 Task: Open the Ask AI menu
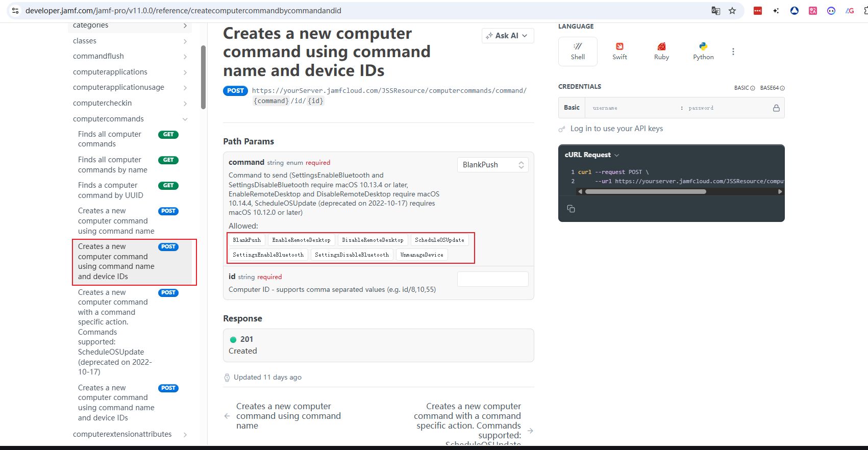(507, 36)
